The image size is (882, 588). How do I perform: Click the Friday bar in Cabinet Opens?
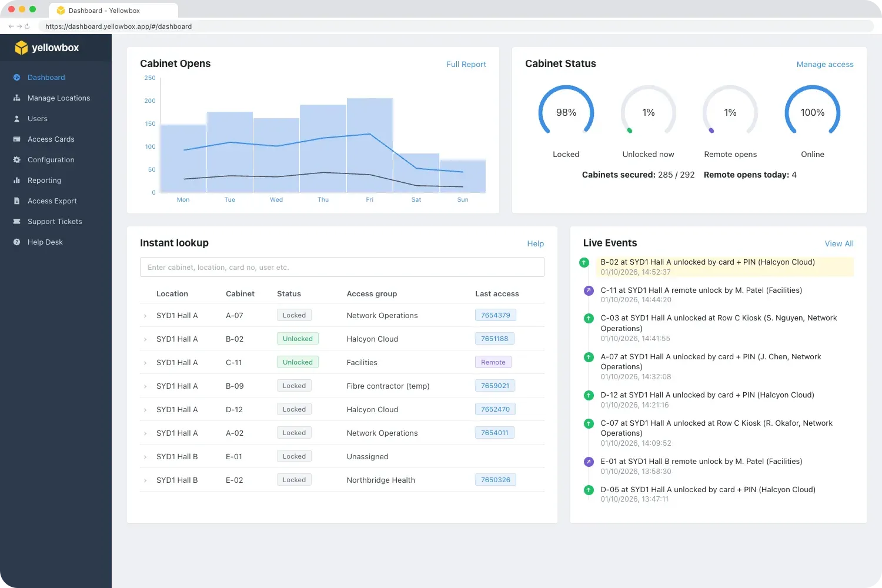[369, 145]
